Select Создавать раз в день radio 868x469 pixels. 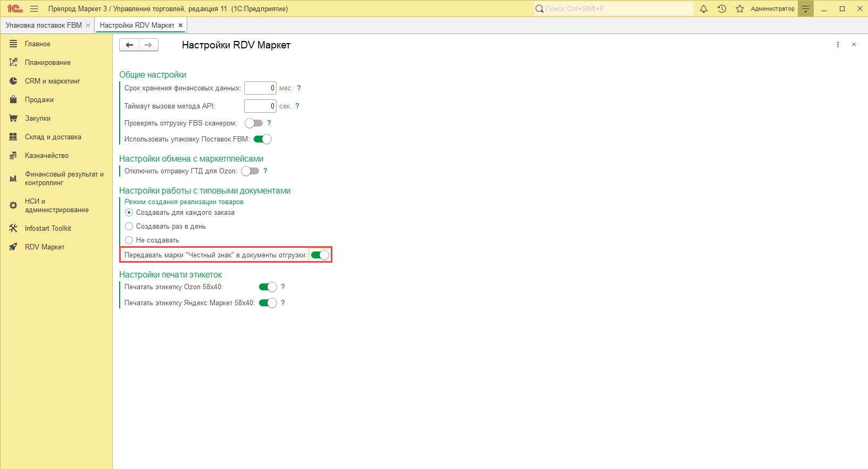click(x=129, y=226)
